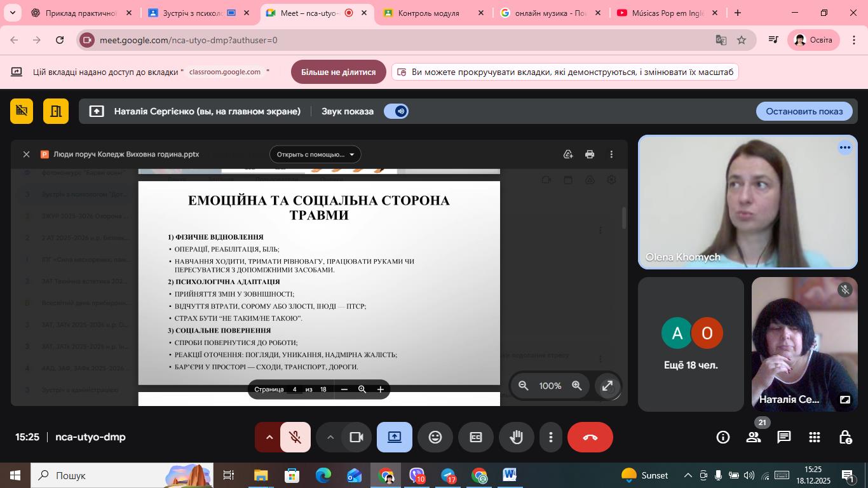Show the participants list
The height and width of the screenshot is (488, 868).
click(x=754, y=437)
